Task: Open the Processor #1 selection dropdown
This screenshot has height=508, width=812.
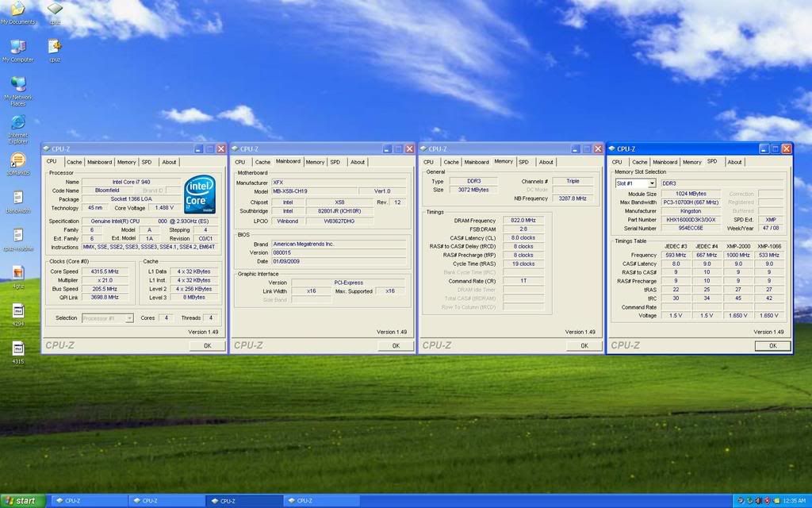Action: click(129, 318)
